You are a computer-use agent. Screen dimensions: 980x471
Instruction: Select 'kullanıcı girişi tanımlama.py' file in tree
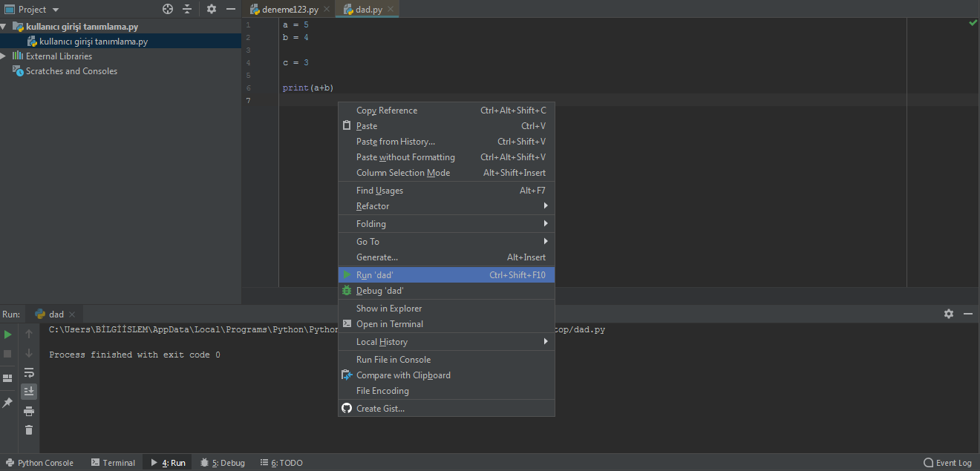pos(94,42)
